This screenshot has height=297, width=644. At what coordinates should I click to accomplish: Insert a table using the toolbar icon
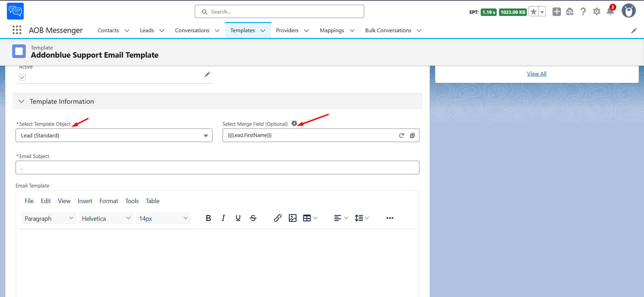(307, 218)
